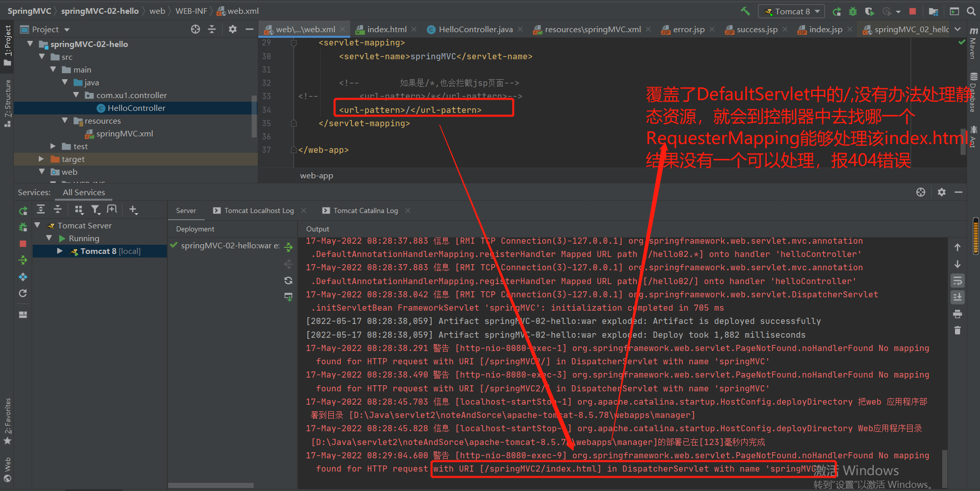Open the Favorites tool window tab
The width and height of the screenshot is (980, 491).
tap(8, 421)
